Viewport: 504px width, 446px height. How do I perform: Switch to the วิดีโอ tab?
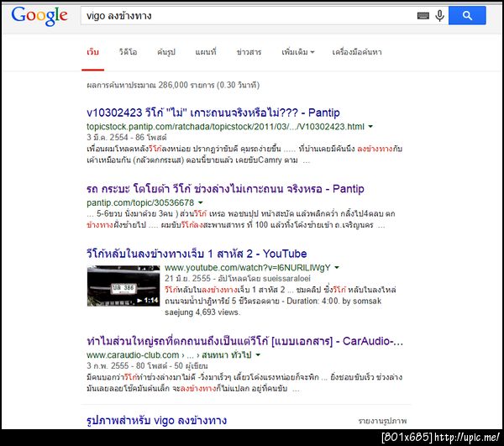[x=128, y=52]
